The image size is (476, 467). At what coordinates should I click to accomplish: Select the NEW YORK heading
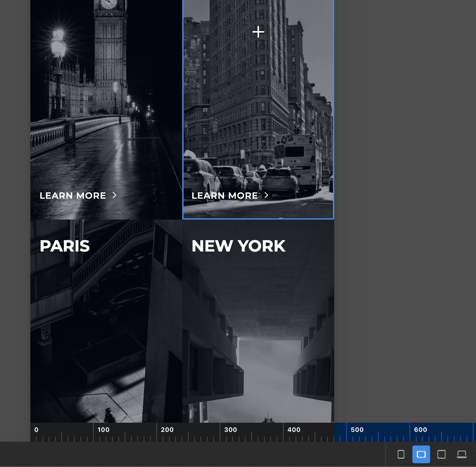click(x=238, y=246)
